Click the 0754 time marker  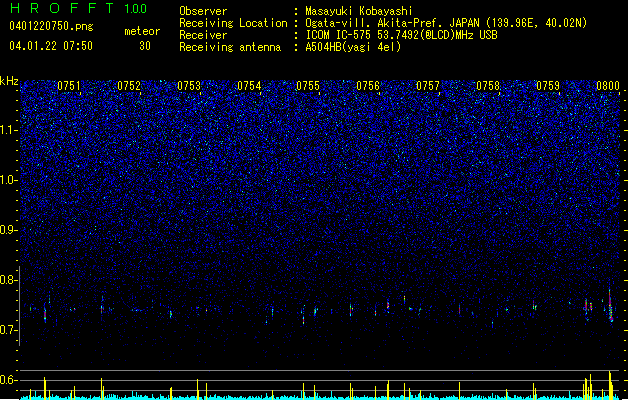pos(249,86)
